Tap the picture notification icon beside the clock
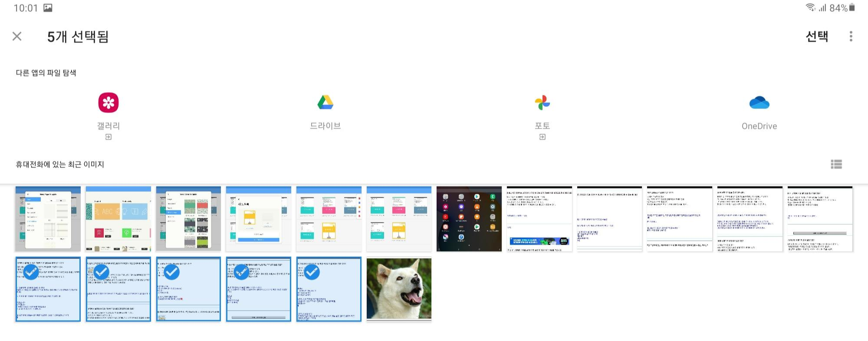The width and height of the screenshot is (868, 341). pyautogui.click(x=48, y=8)
